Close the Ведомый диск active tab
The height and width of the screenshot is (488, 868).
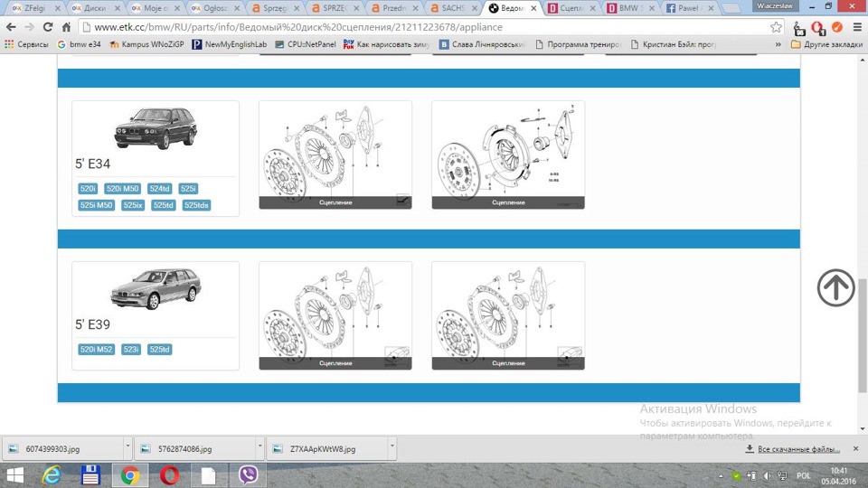tap(533, 8)
